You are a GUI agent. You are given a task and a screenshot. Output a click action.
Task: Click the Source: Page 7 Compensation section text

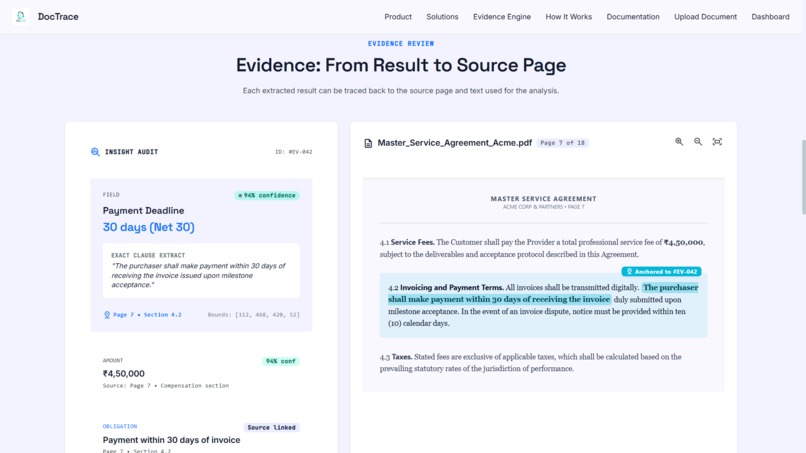coord(166,386)
